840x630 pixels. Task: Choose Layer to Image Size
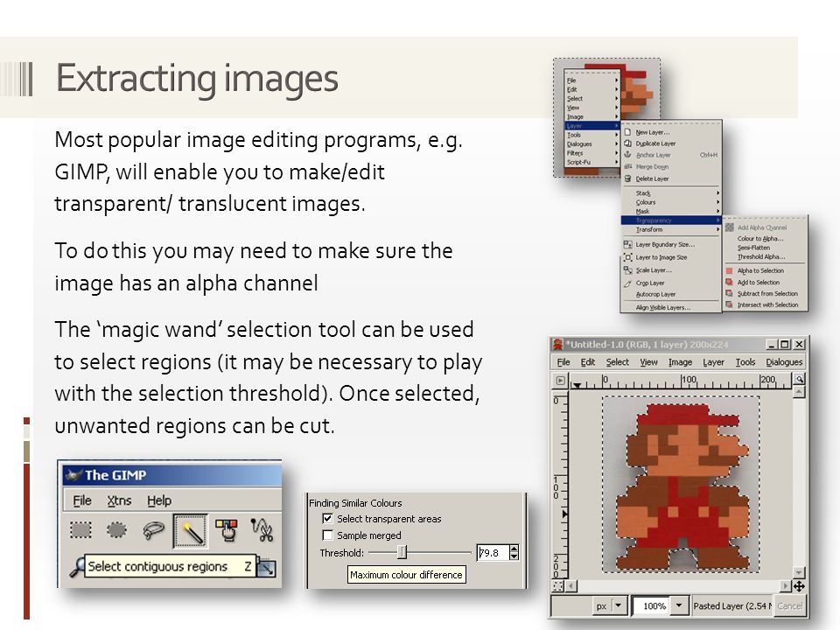coord(661,257)
